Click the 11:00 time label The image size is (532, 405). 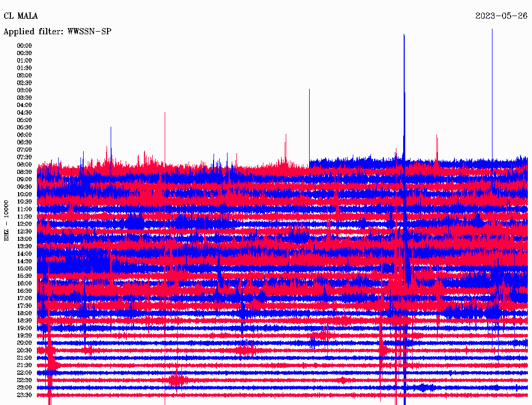tap(24, 209)
